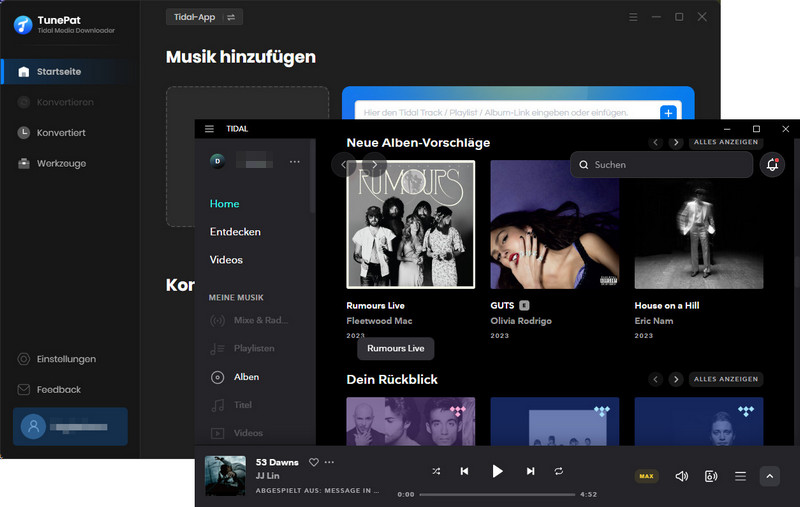This screenshot has width=800, height=507.
Task: Click the volume speaker icon
Action: click(682, 476)
